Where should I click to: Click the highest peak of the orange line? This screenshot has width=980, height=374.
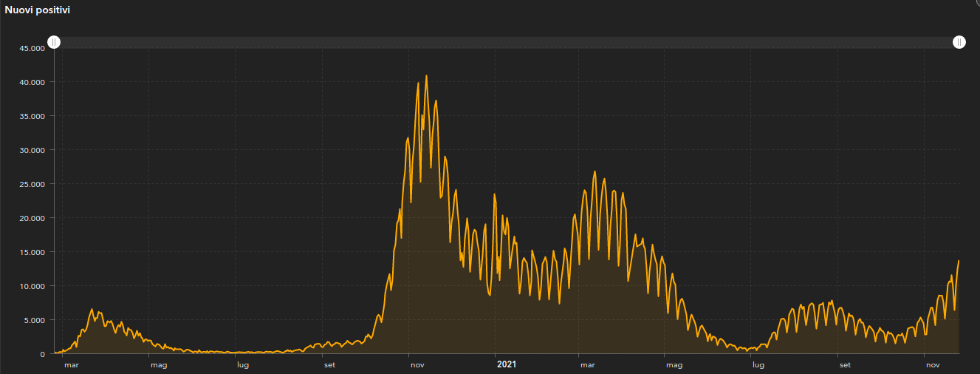426,75
